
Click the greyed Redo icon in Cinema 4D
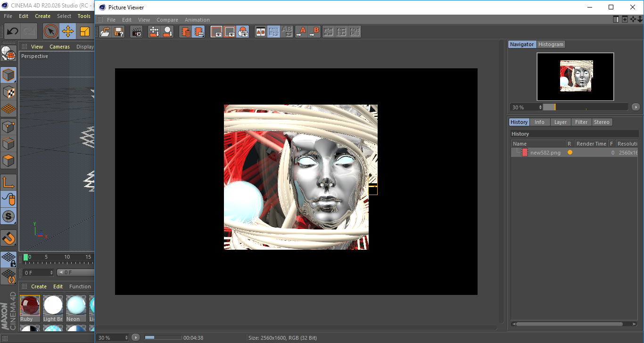click(29, 32)
